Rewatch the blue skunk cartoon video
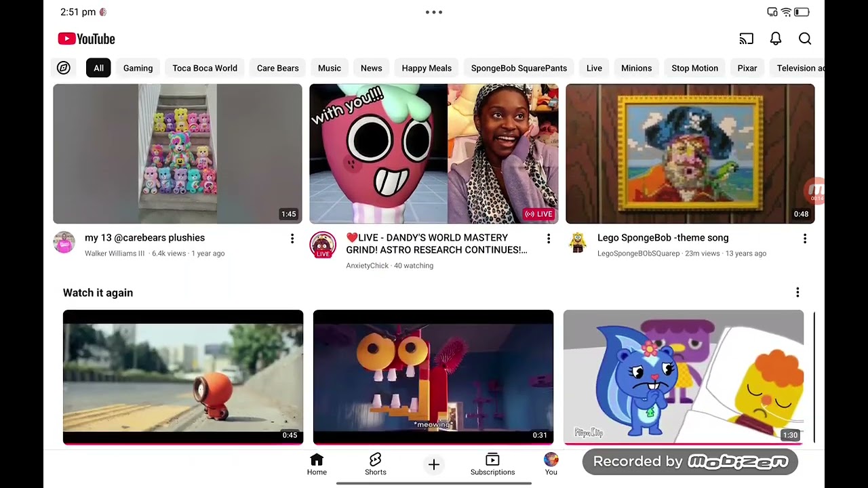This screenshot has height=488, width=868. (684, 377)
